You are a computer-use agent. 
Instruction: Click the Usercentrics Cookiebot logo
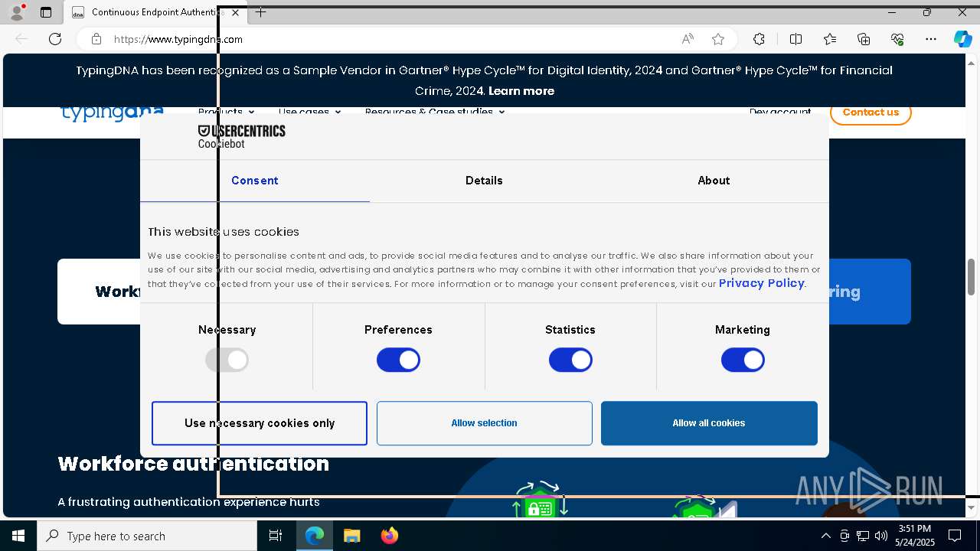(241, 136)
